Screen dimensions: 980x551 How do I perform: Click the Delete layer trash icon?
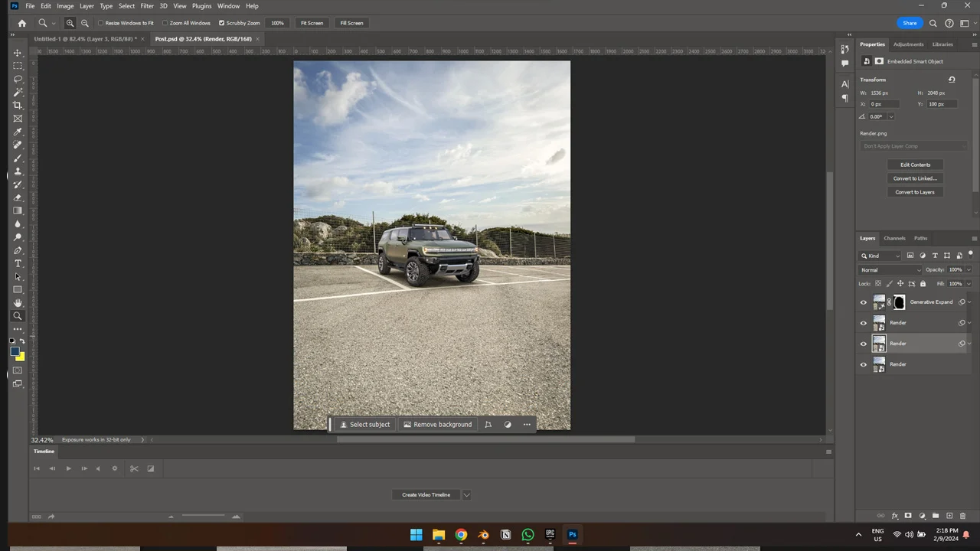tap(963, 516)
